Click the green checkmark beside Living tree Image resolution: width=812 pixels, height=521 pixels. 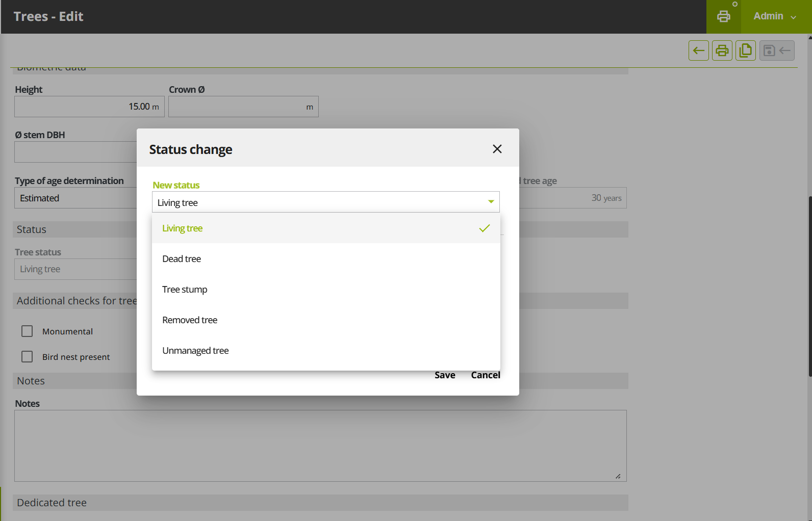(x=484, y=228)
